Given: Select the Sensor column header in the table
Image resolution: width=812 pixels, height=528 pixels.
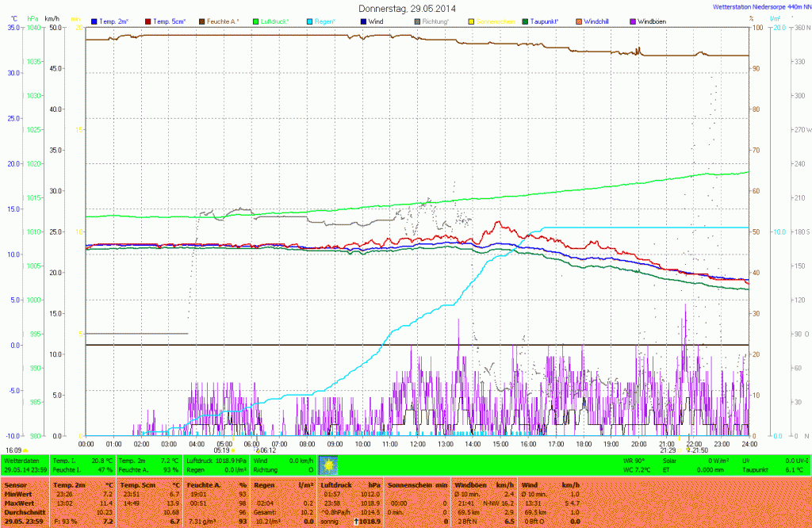Looking at the screenshot, I should pyautogui.click(x=16, y=484).
